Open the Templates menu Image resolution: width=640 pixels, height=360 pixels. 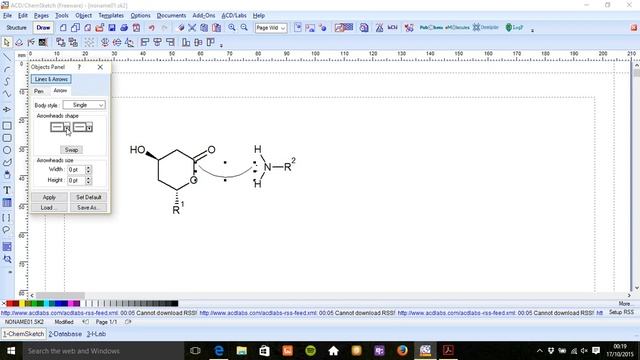[x=111, y=16]
